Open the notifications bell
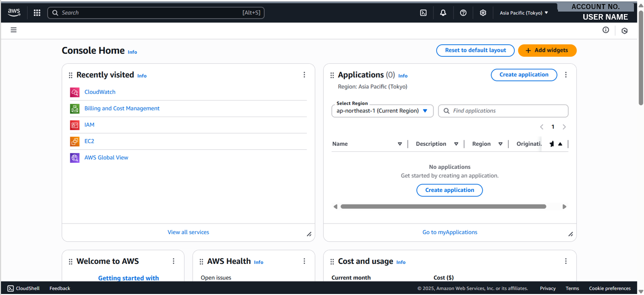 443,13
